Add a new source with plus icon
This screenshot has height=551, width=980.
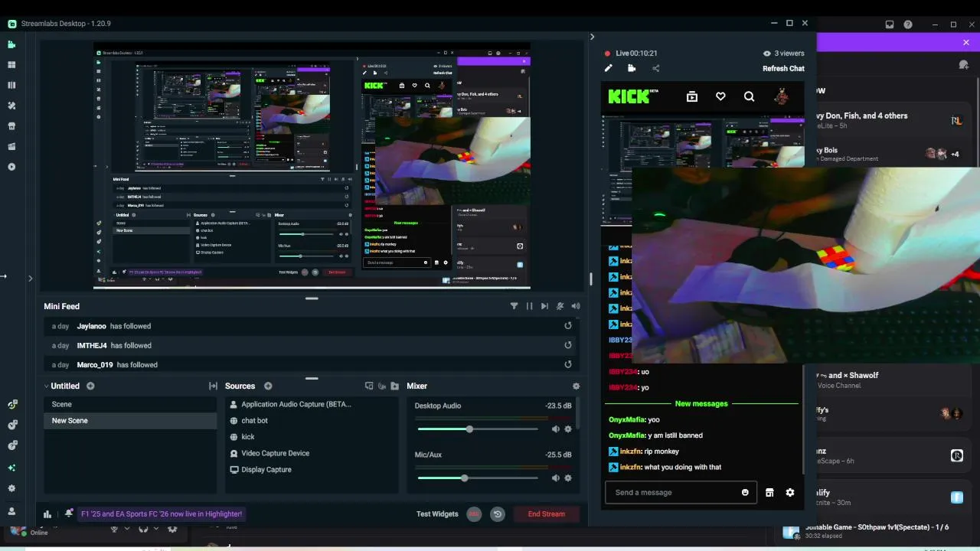click(268, 386)
